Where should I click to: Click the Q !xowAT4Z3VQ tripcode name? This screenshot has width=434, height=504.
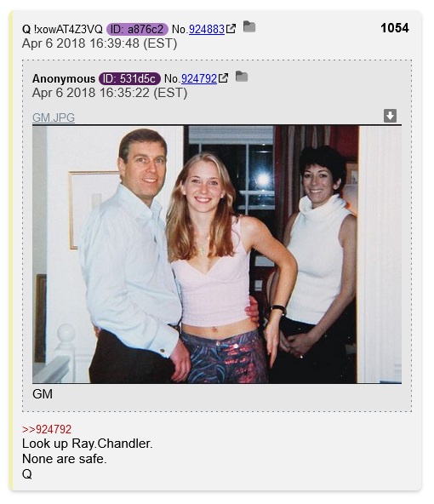(x=62, y=29)
